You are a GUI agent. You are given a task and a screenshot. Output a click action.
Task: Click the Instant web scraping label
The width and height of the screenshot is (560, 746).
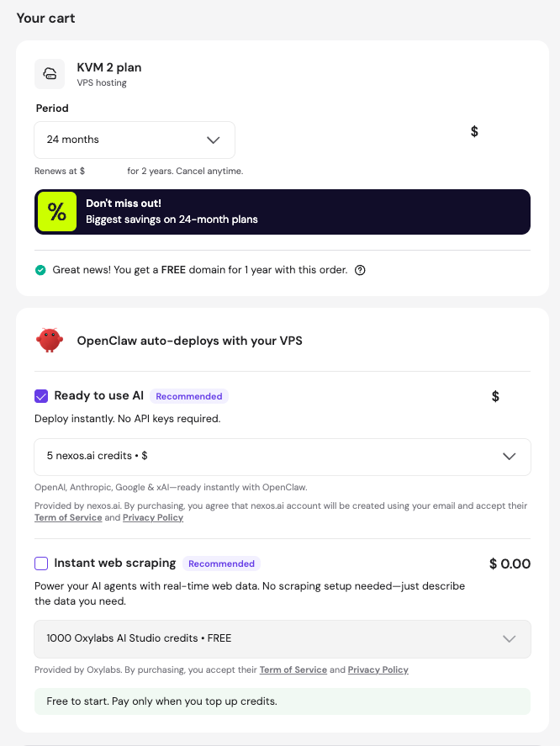[115, 563]
